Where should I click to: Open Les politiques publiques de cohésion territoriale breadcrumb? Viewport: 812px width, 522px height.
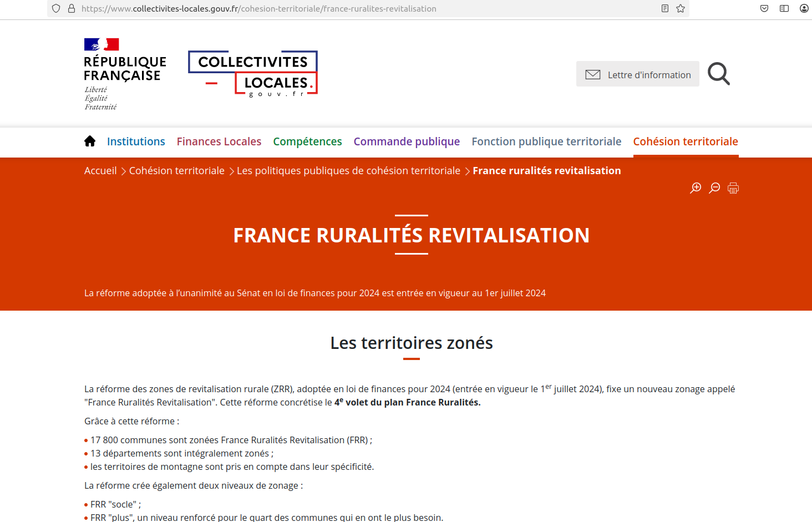pos(348,170)
